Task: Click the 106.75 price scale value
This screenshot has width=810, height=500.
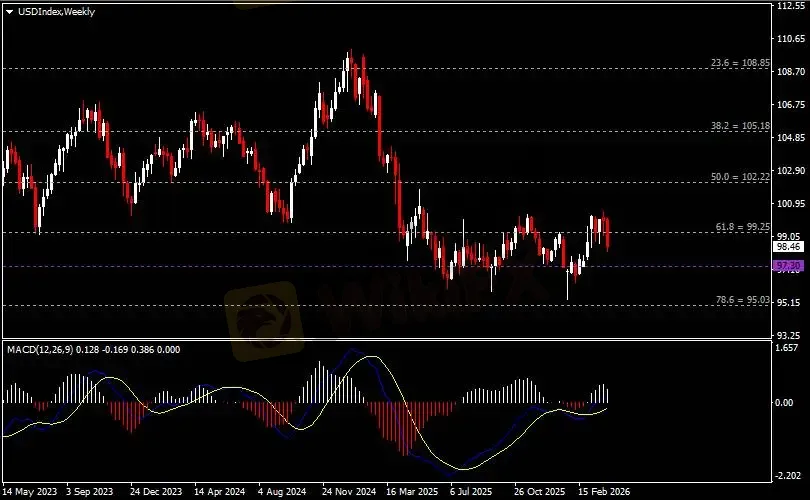Action: click(x=790, y=105)
